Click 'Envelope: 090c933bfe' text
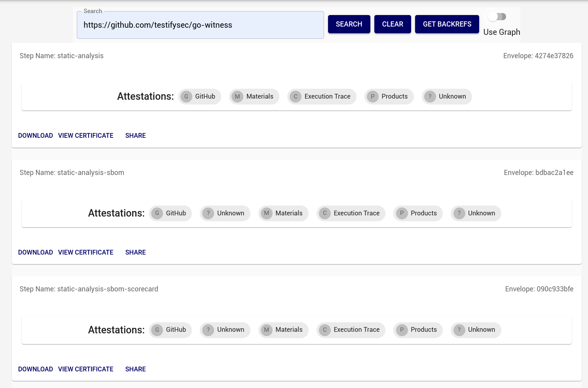 tap(539, 289)
